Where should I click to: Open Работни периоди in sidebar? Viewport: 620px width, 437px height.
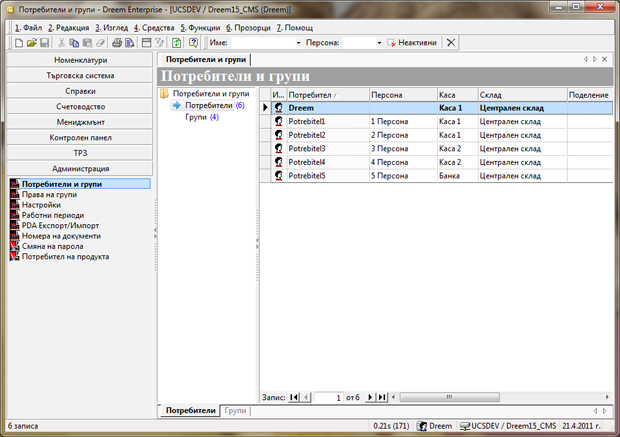[53, 215]
